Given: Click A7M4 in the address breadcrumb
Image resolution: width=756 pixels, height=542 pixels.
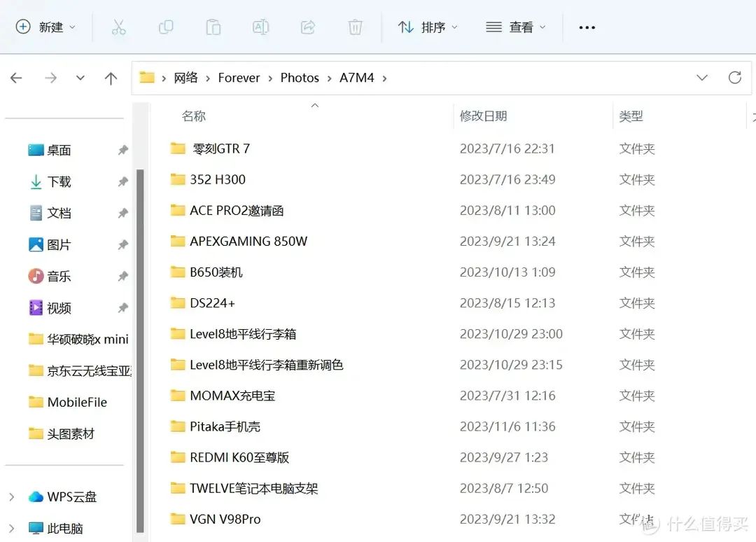Looking at the screenshot, I should point(357,78).
